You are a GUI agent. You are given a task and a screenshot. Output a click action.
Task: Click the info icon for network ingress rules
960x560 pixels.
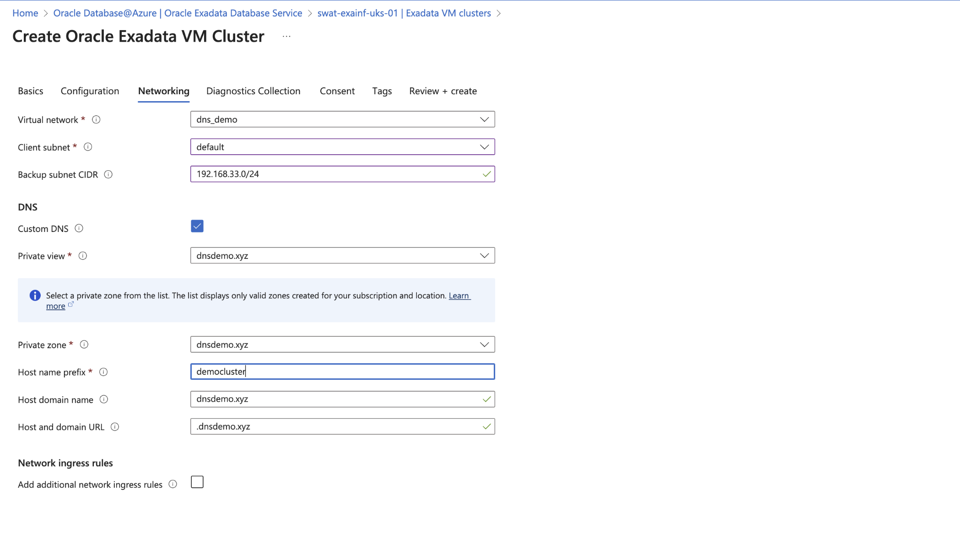pyautogui.click(x=173, y=484)
